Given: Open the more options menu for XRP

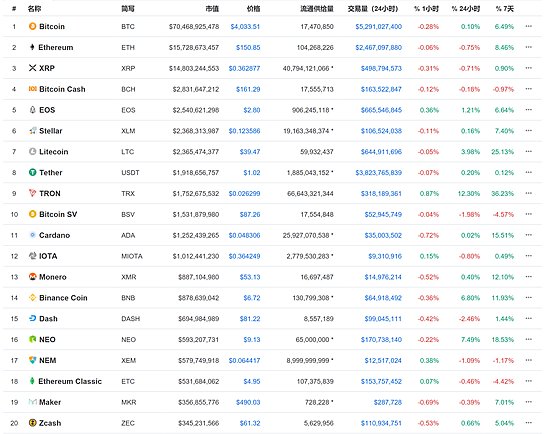Looking at the screenshot, I should tap(528, 68).
